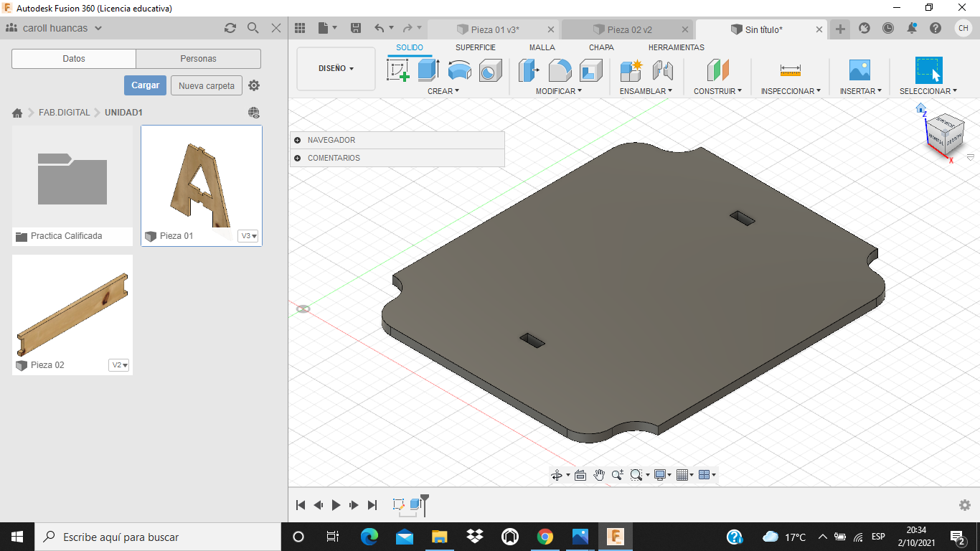Expand the ENSAMBLAR menu
Viewport: 980px width, 551px height.
[646, 91]
